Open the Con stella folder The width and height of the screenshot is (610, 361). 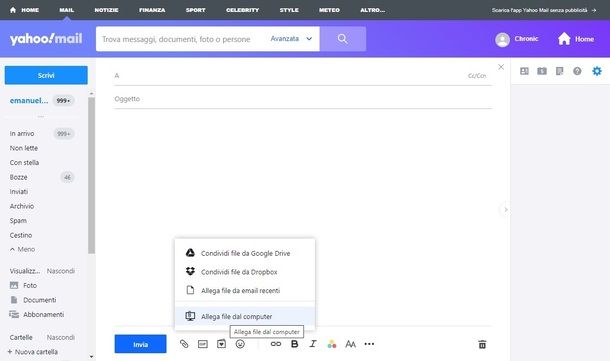24,162
